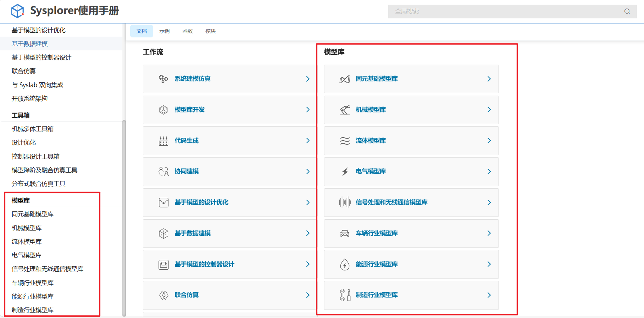Click the wave icon for 流体模型库

pos(345,141)
